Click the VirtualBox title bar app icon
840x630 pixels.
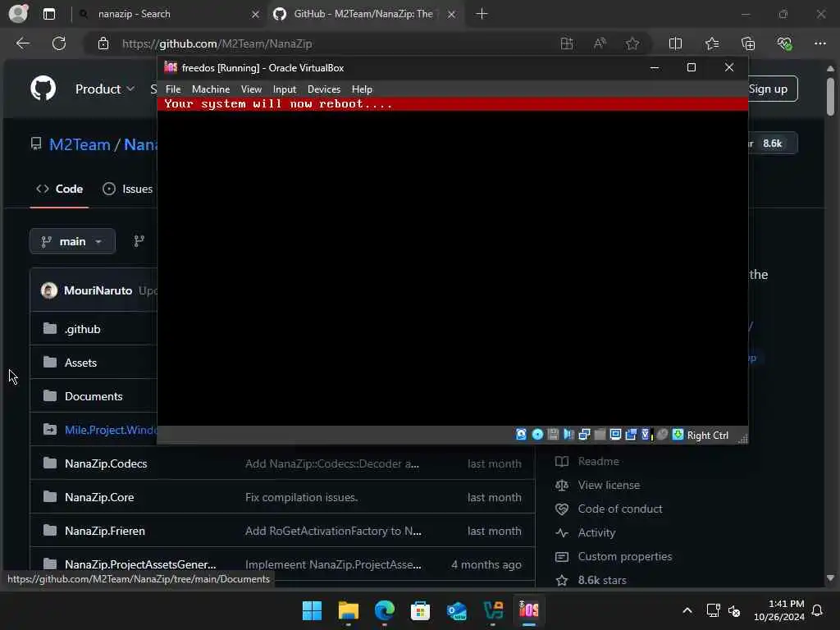tap(171, 67)
